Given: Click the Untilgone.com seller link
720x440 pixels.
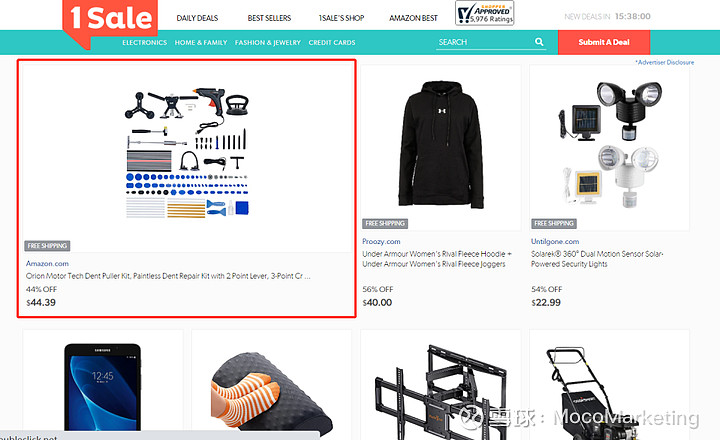Looking at the screenshot, I should coord(555,241).
